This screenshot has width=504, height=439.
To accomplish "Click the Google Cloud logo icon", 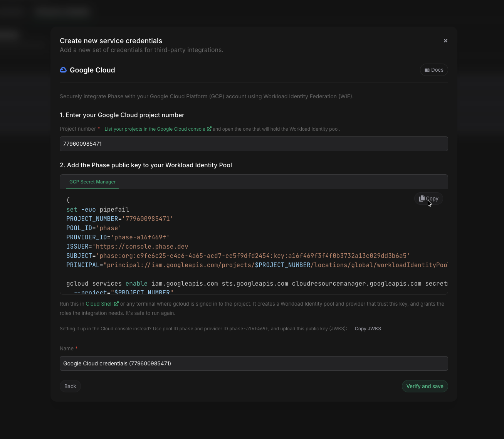I will (63, 70).
